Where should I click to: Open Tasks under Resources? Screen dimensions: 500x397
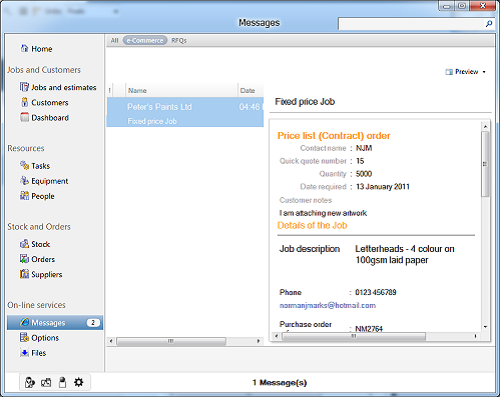tap(35, 166)
